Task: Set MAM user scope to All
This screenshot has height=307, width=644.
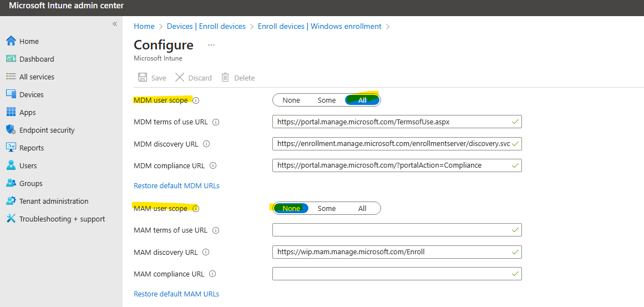Action: pyautogui.click(x=362, y=208)
